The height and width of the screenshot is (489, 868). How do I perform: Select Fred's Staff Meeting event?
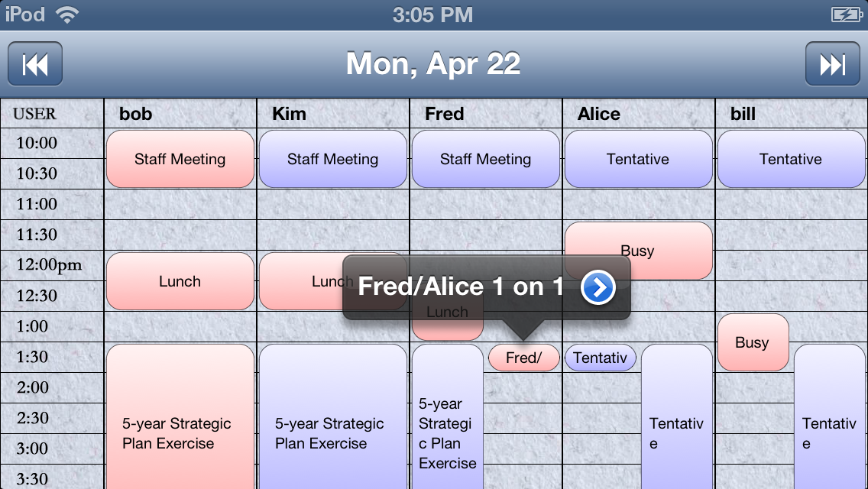point(486,159)
